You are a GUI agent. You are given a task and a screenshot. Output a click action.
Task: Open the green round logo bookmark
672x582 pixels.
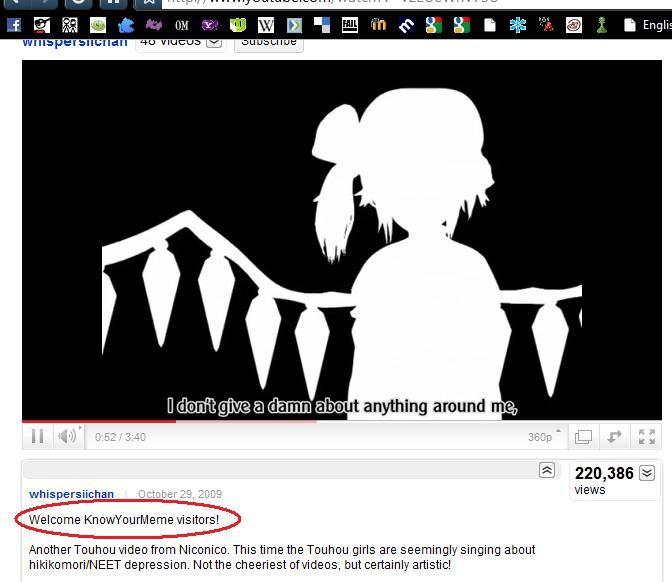98,25
